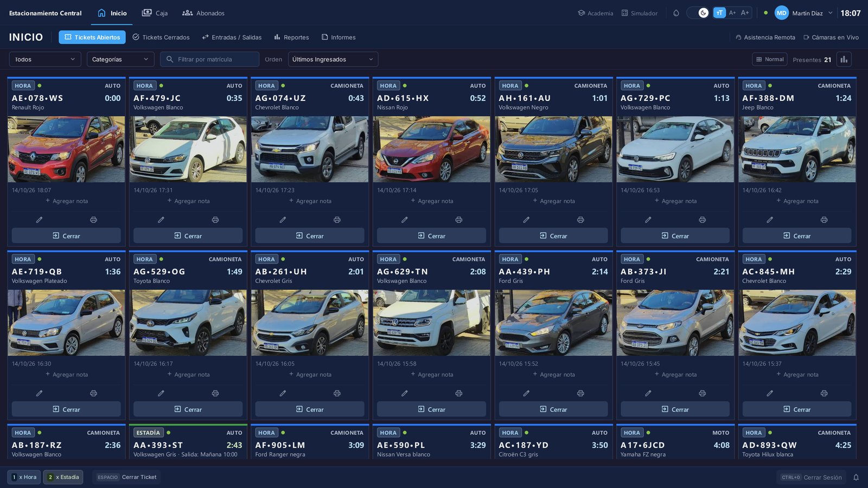Click the water drop color theme icon
Screen dimensions: 868x488
[676, 13]
